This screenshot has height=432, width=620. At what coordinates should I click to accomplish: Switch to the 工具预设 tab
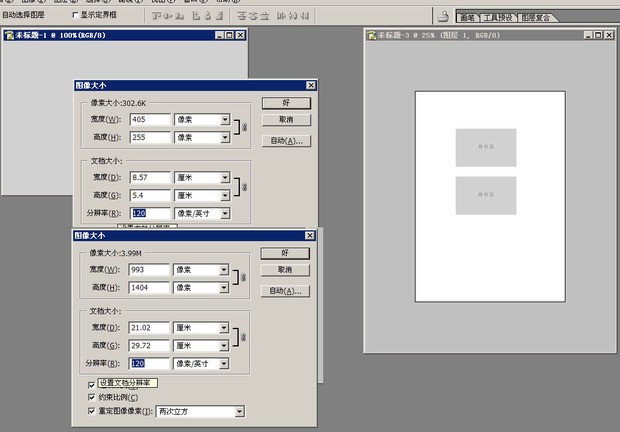(x=498, y=18)
